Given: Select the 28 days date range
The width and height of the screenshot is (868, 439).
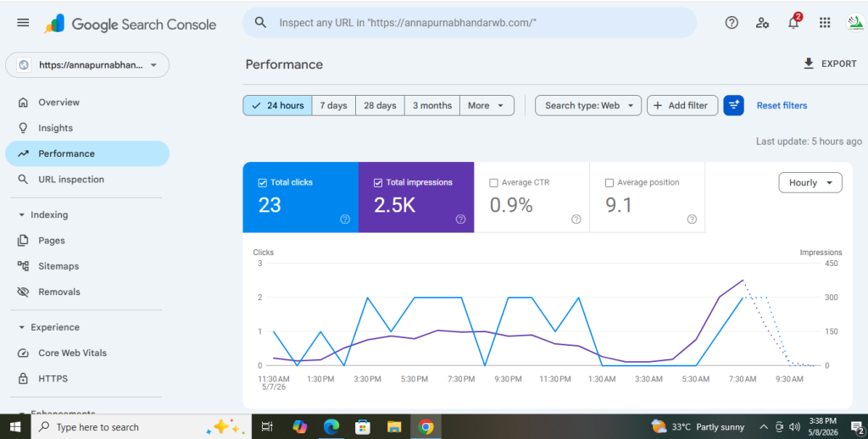Looking at the screenshot, I should click(x=381, y=105).
